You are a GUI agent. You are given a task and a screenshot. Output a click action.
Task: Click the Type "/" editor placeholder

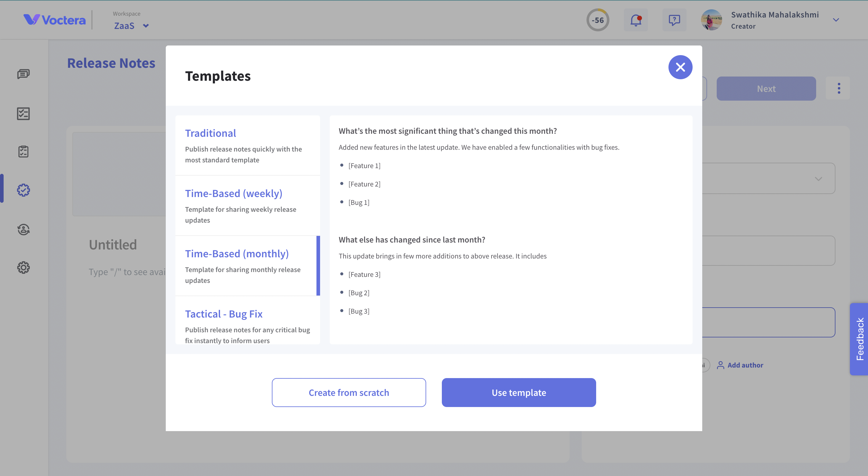click(127, 272)
